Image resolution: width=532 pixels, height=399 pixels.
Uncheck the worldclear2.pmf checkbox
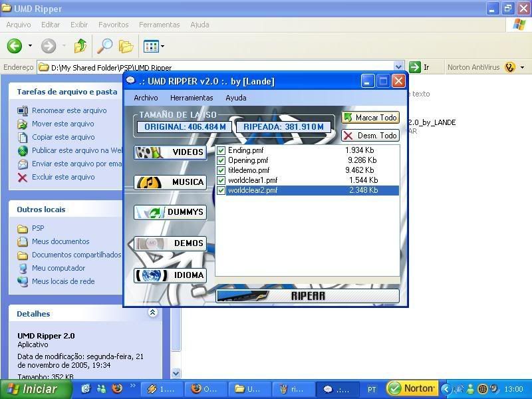pyautogui.click(x=221, y=190)
